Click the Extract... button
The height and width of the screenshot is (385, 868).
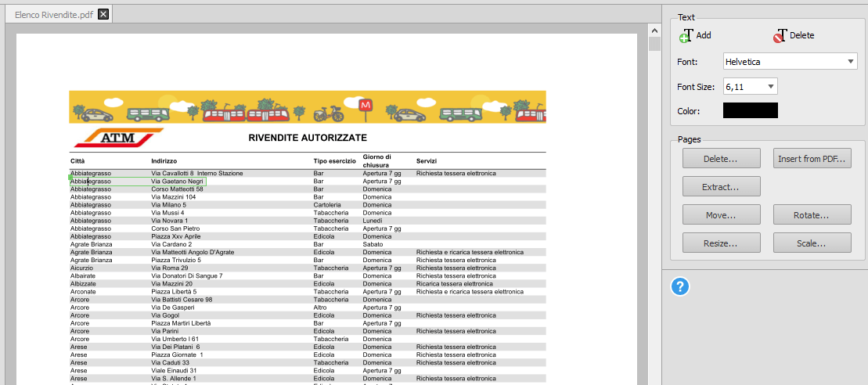coord(722,186)
